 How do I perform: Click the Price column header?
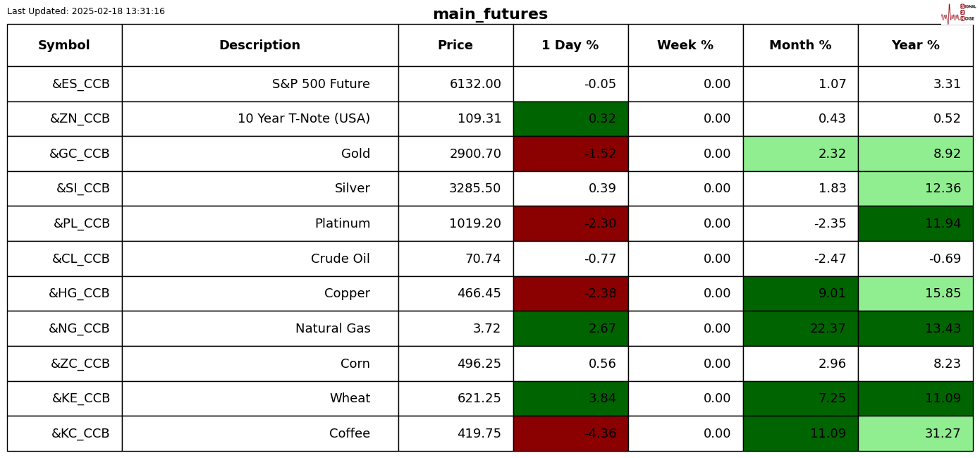click(x=455, y=46)
